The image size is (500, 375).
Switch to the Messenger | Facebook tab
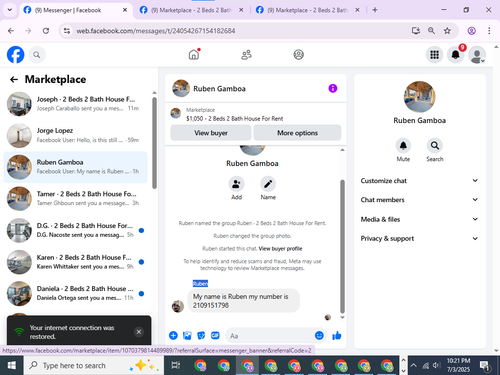(75, 10)
